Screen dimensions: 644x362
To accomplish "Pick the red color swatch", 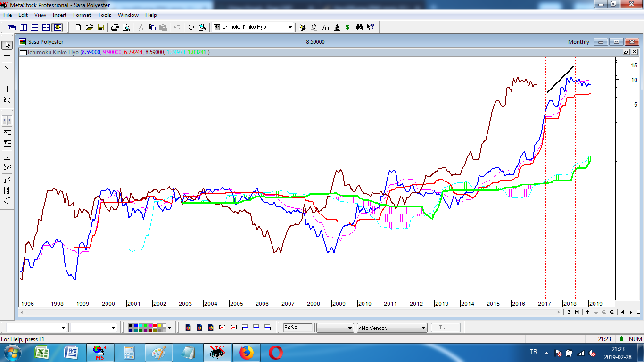I will pyautogui.click(x=155, y=325).
